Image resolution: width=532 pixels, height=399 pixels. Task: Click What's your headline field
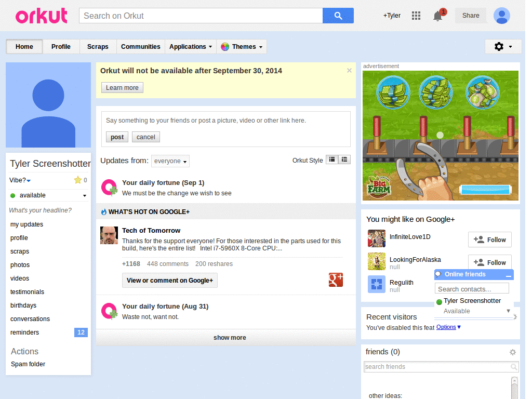click(41, 210)
